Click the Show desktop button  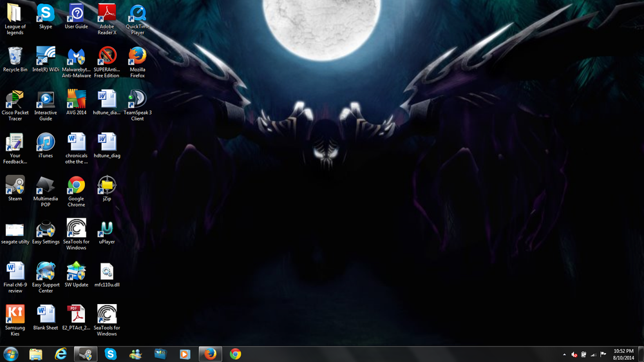click(641, 354)
